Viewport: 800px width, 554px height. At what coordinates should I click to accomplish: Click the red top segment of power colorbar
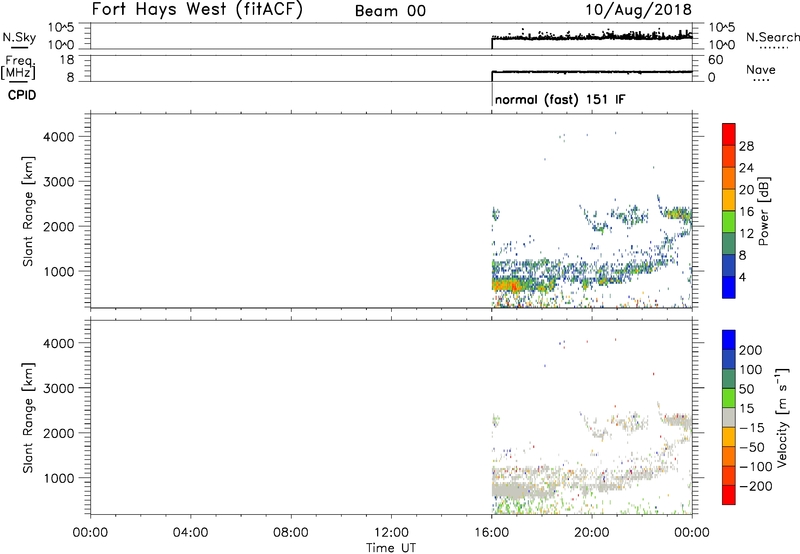[729, 132]
